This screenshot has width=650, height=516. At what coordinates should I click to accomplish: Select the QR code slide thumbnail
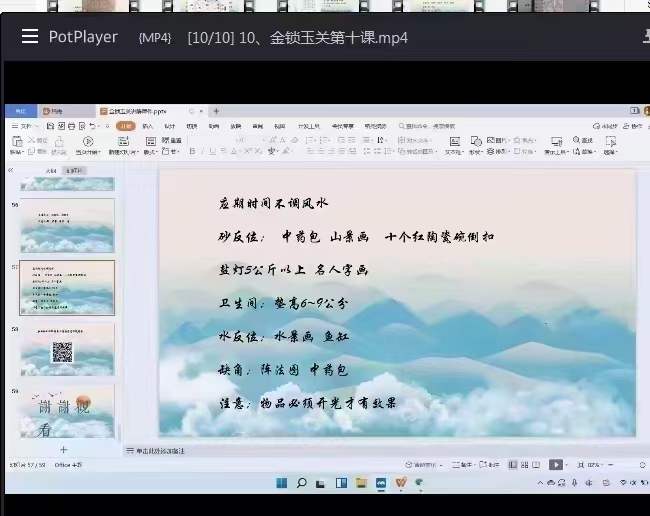(66, 350)
